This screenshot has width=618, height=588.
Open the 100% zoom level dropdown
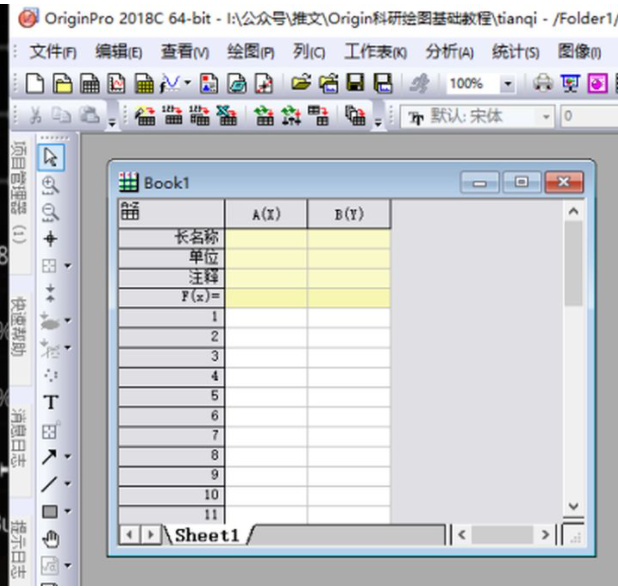click(508, 84)
